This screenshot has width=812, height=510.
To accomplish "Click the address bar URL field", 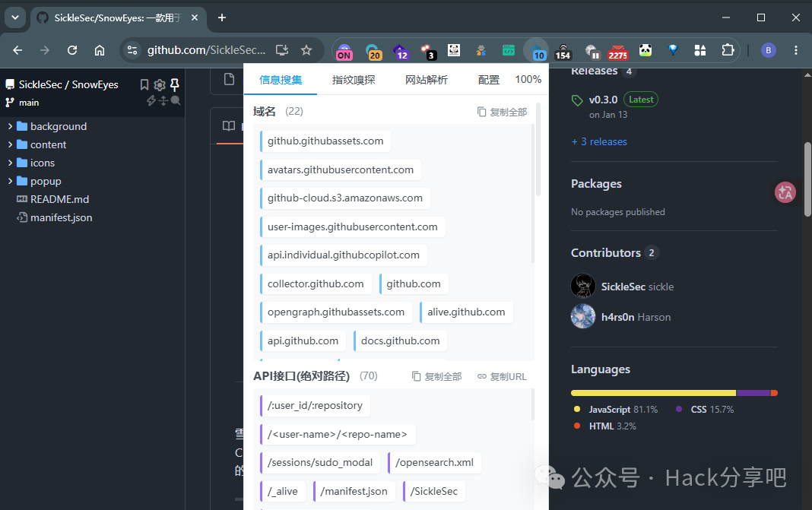I will pyautogui.click(x=207, y=50).
